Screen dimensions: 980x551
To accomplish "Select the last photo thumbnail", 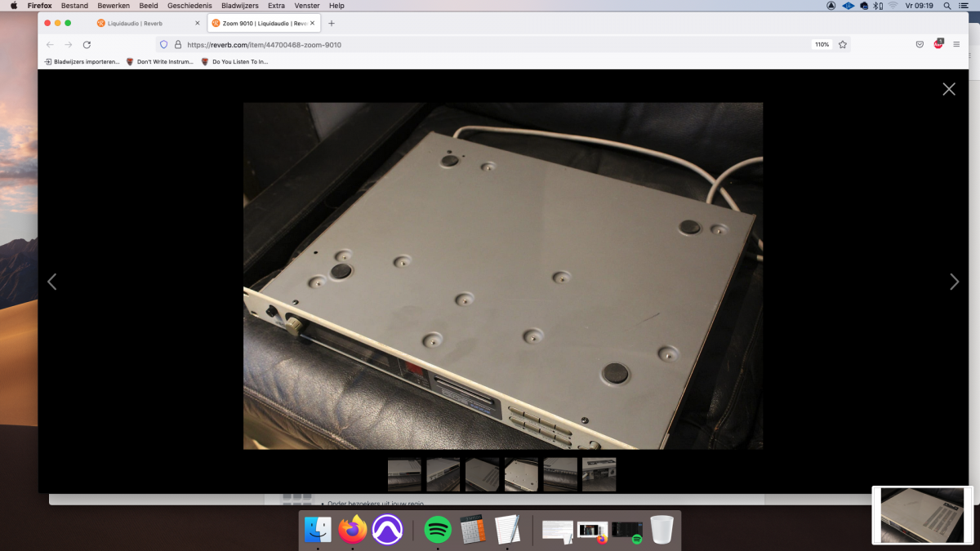I will [599, 474].
